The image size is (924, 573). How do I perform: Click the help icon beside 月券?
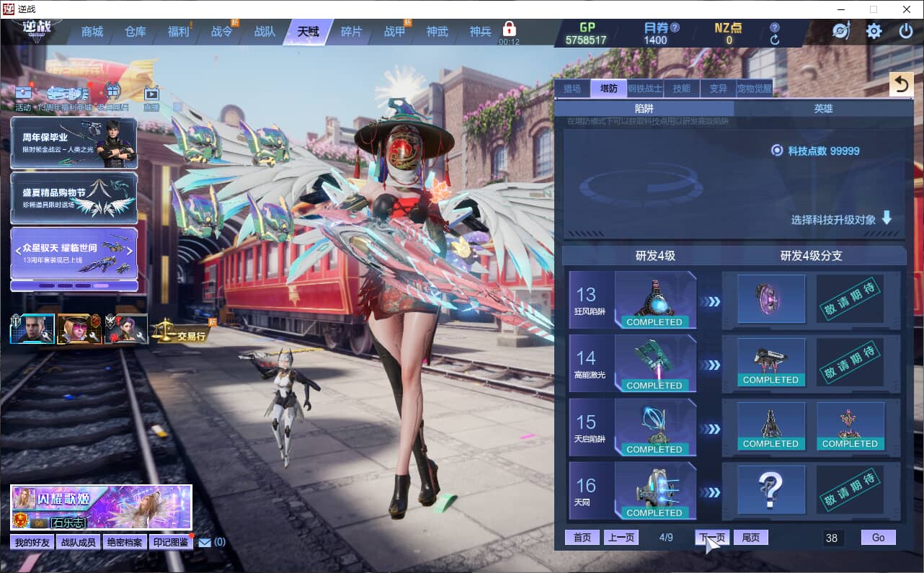click(x=675, y=27)
